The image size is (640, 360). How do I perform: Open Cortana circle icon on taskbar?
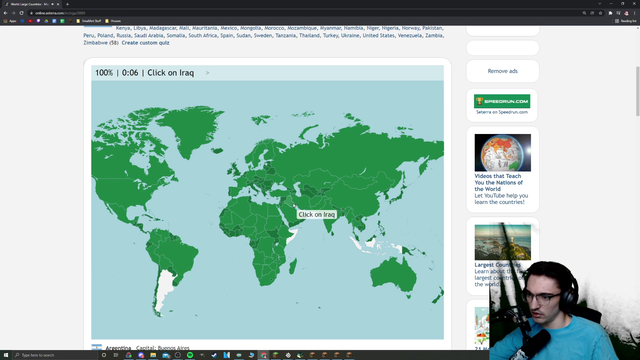104,355
